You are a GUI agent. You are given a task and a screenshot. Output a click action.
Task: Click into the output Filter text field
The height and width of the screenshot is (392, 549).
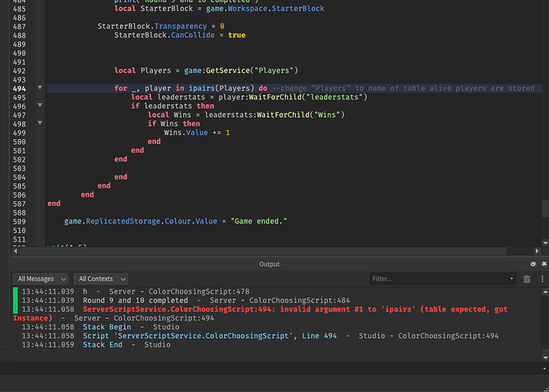439,279
